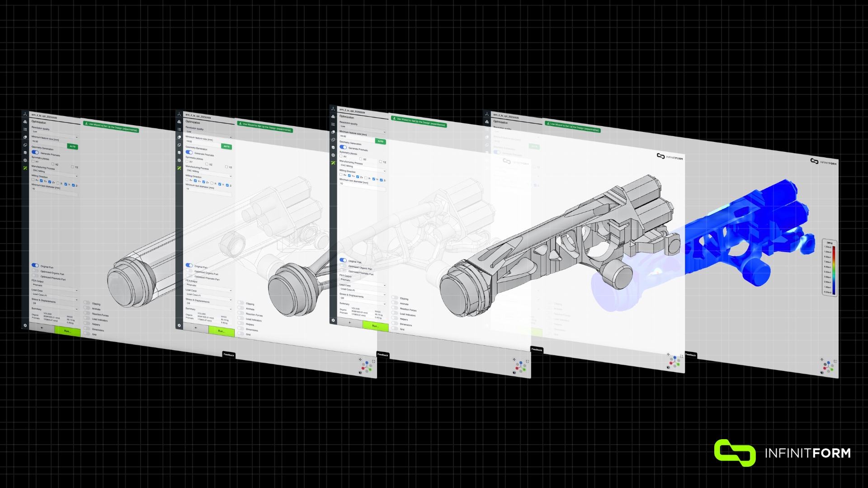This screenshot has width=868, height=488.
Task: Click Feedback tab below the leftmost panel
Action: click(229, 355)
